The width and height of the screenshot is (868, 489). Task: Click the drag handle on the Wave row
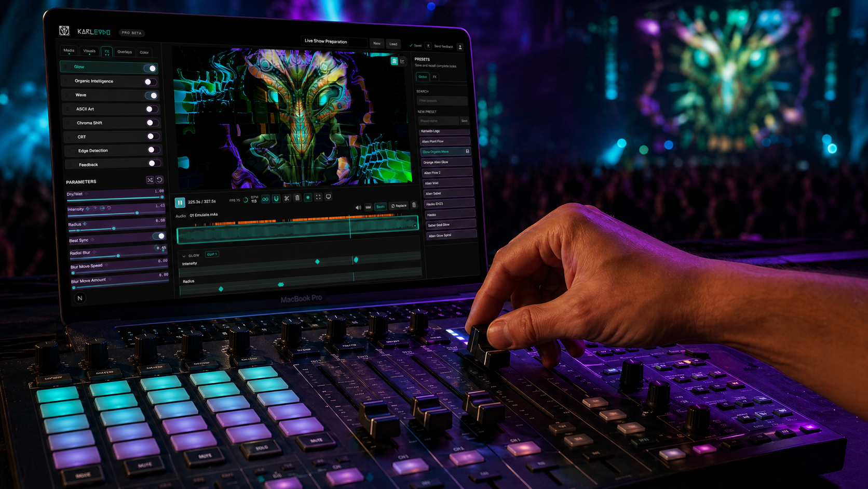[67, 95]
